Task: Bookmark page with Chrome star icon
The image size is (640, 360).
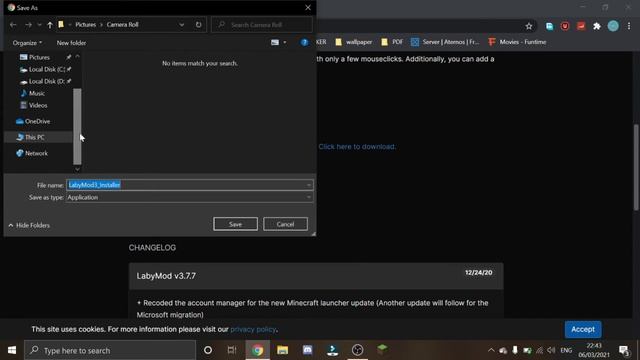Action: point(529,26)
